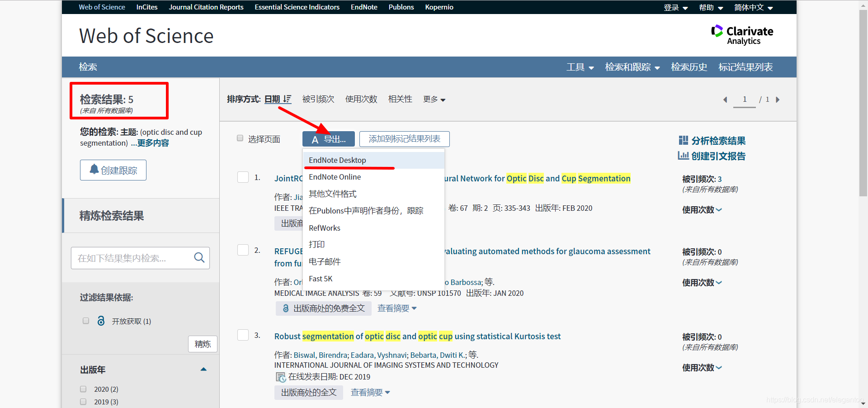Check the box for result 1
The width and height of the screenshot is (868, 408).
pos(243,177)
